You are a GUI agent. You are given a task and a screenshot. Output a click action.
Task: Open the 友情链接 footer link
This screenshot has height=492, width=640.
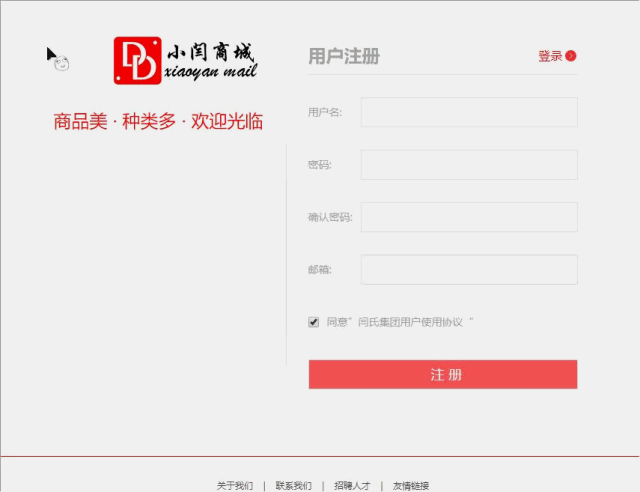tap(411, 485)
